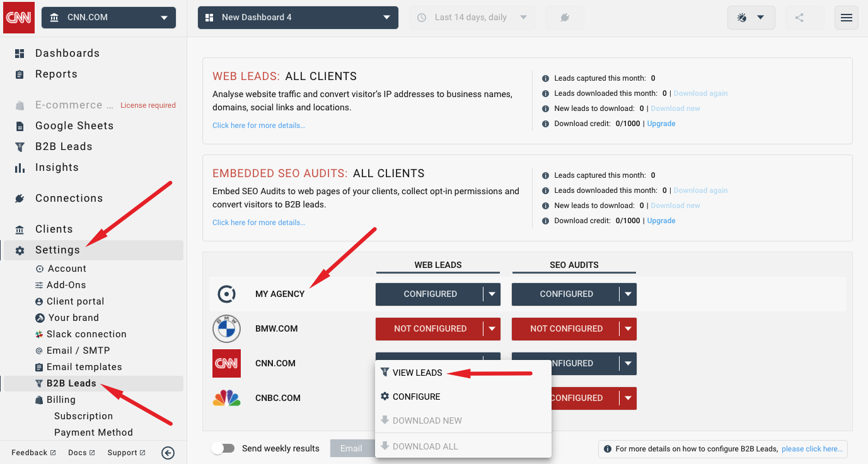Open Slack connection settings

tap(86, 334)
